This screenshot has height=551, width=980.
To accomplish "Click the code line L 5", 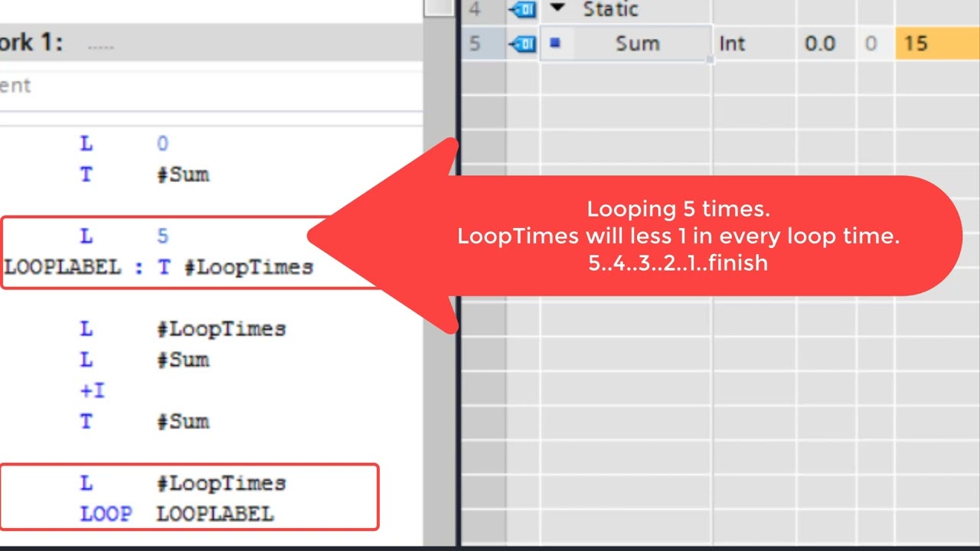I will click(x=124, y=236).
